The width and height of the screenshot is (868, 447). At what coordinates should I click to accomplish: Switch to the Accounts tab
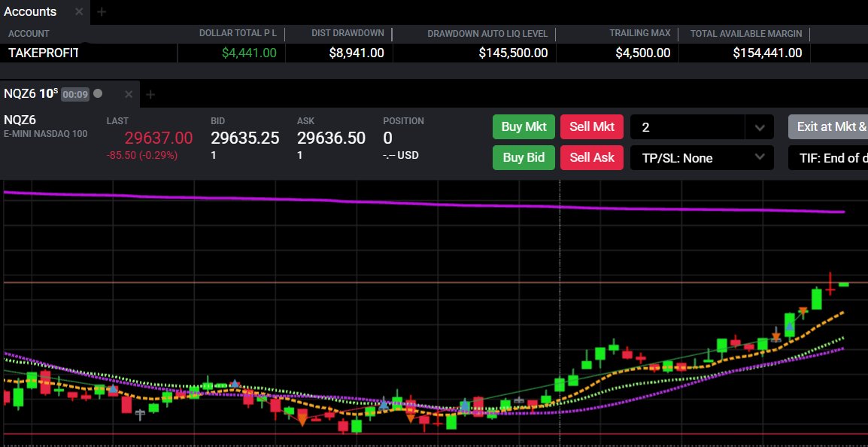pyautogui.click(x=30, y=11)
